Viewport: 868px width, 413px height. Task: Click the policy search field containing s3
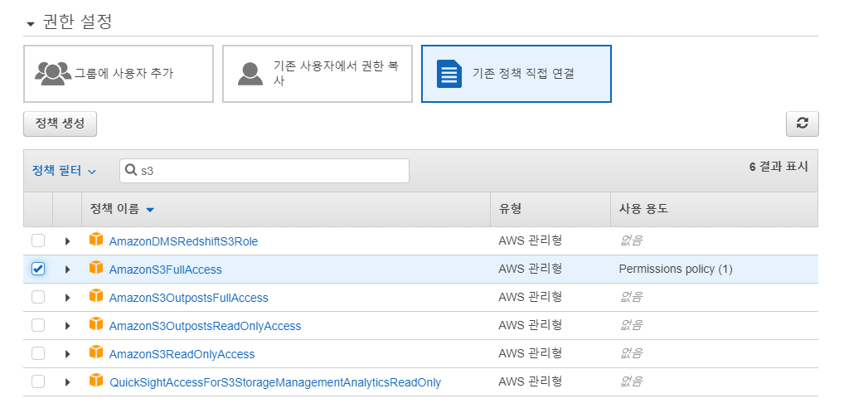pos(264,171)
